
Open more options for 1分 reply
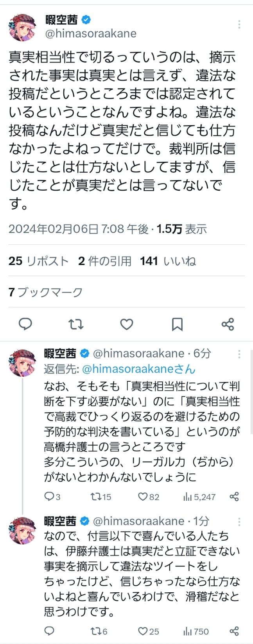click(239, 522)
